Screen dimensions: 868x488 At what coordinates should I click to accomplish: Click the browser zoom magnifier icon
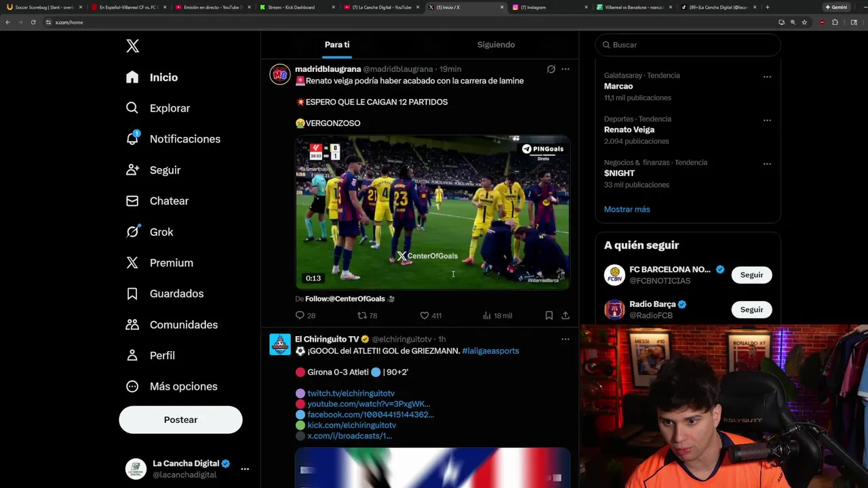tap(793, 22)
